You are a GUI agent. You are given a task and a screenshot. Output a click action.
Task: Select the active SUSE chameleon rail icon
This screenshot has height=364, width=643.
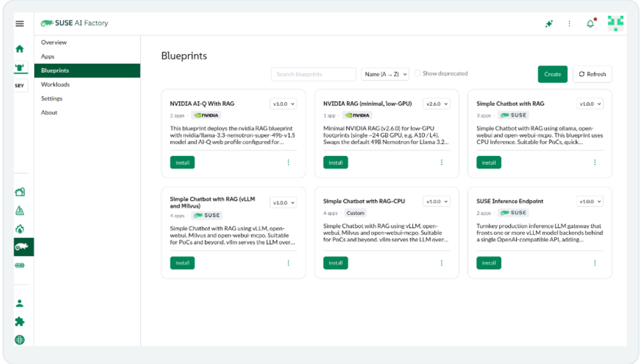click(22, 247)
